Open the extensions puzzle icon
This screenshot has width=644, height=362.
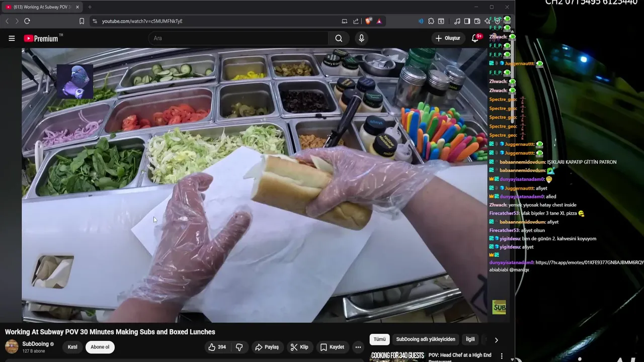pyautogui.click(x=431, y=21)
